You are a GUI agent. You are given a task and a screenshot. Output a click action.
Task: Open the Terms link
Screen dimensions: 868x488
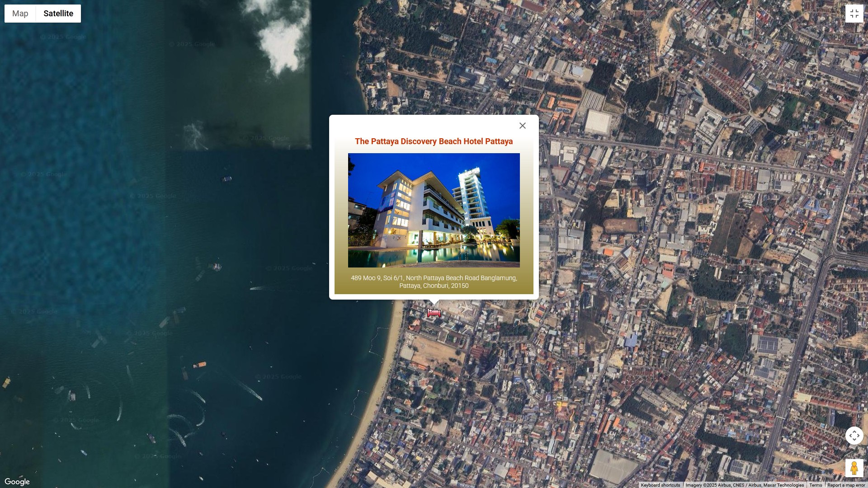point(816,485)
